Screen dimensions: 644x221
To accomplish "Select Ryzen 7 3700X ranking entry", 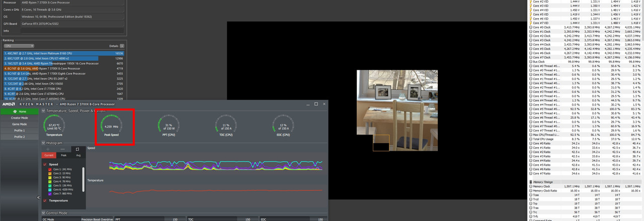I will click(x=64, y=68).
